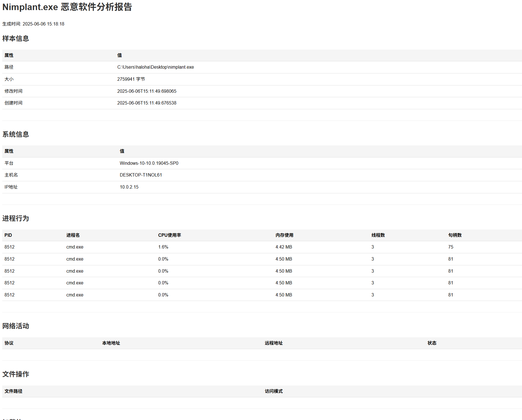Click the '线程数' column header

pos(378,235)
